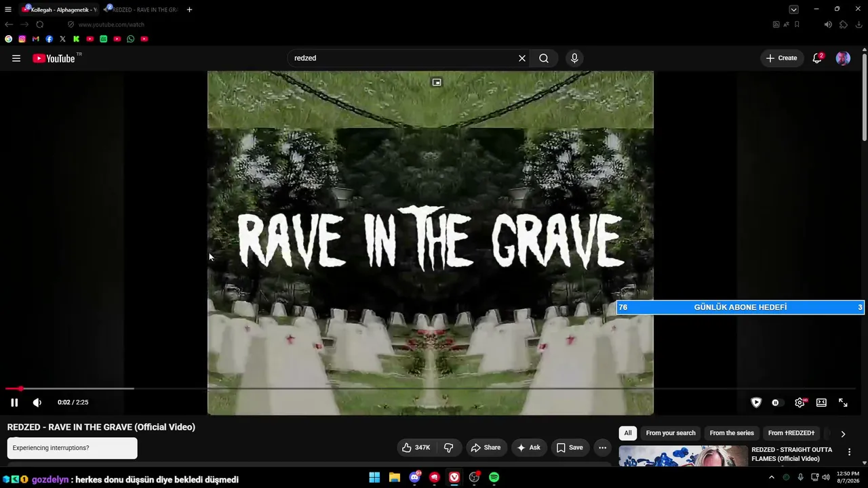Open the YouTube notifications bell

pyautogui.click(x=817, y=58)
